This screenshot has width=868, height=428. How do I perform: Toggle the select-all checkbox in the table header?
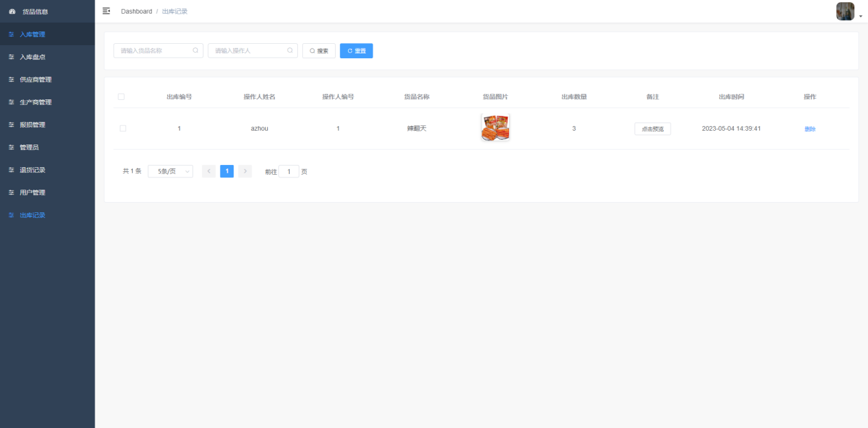[121, 97]
